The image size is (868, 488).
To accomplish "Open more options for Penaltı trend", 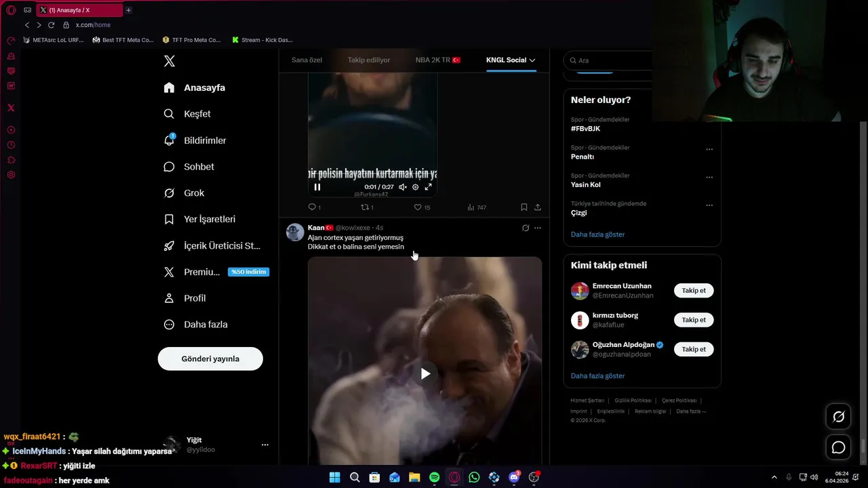I will [709, 149].
